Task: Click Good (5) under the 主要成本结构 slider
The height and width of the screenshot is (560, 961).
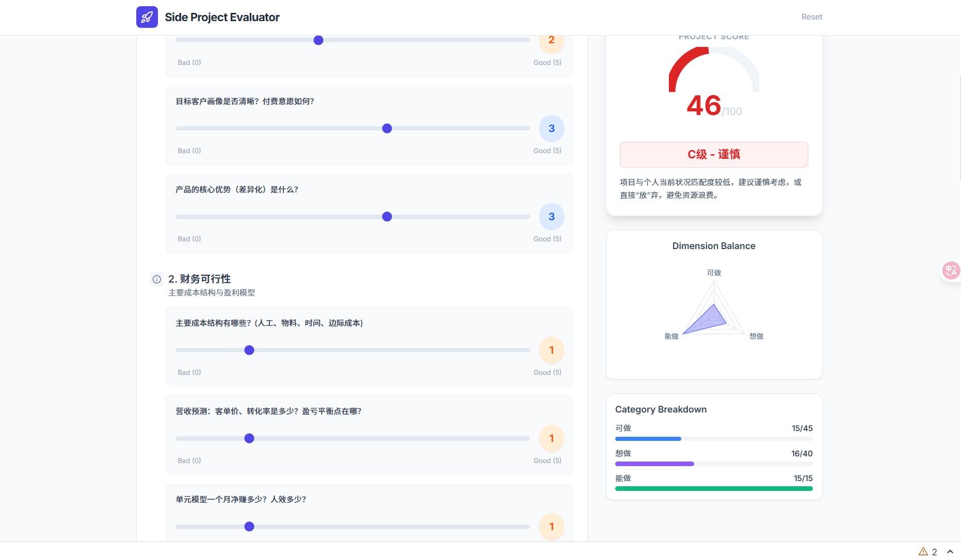Action: click(x=548, y=372)
